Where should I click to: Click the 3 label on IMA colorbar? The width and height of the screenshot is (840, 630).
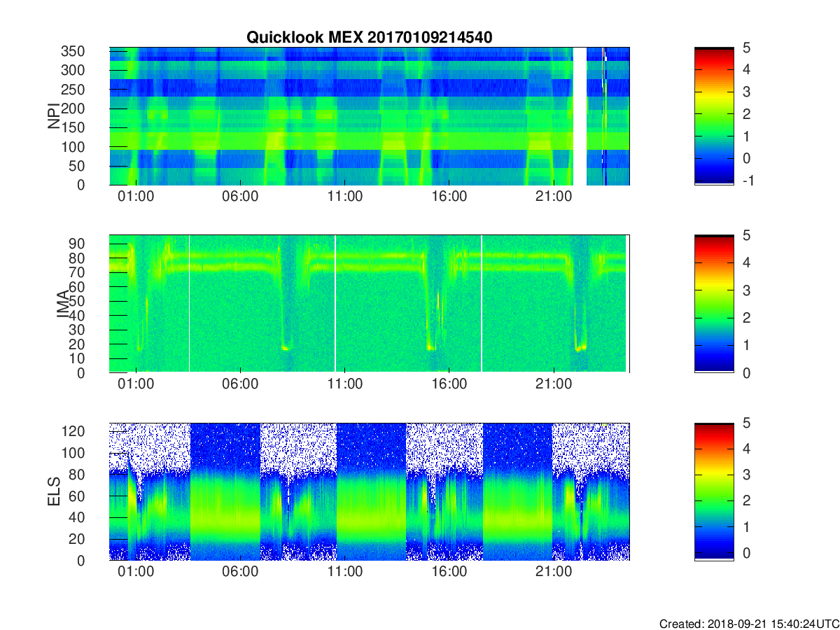pos(748,290)
